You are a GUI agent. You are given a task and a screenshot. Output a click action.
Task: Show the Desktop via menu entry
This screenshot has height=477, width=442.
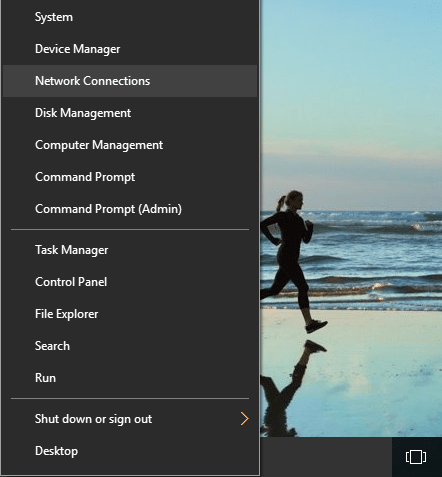130,451
